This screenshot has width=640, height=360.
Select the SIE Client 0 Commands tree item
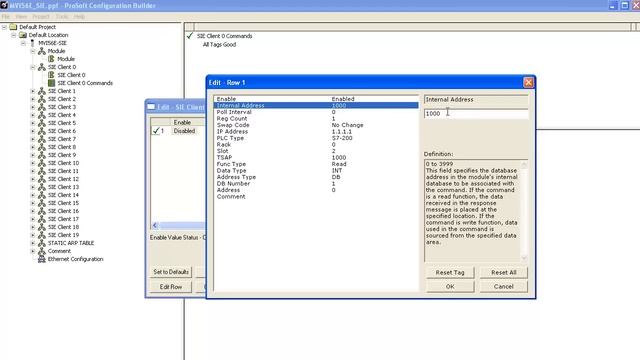click(x=85, y=83)
